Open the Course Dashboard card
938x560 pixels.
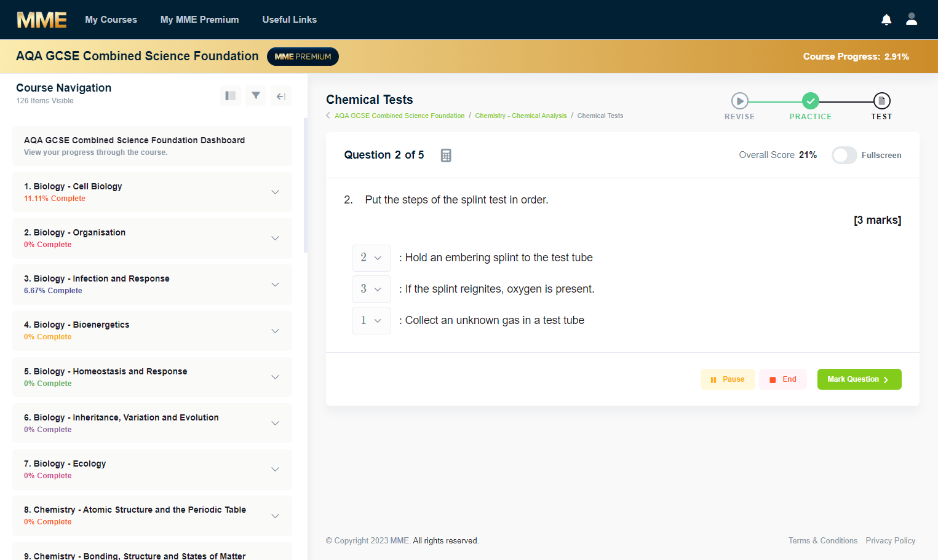[x=153, y=146]
